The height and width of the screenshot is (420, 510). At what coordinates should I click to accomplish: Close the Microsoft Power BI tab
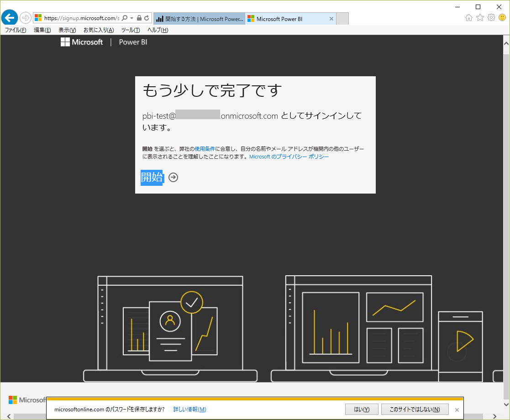click(331, 19)
